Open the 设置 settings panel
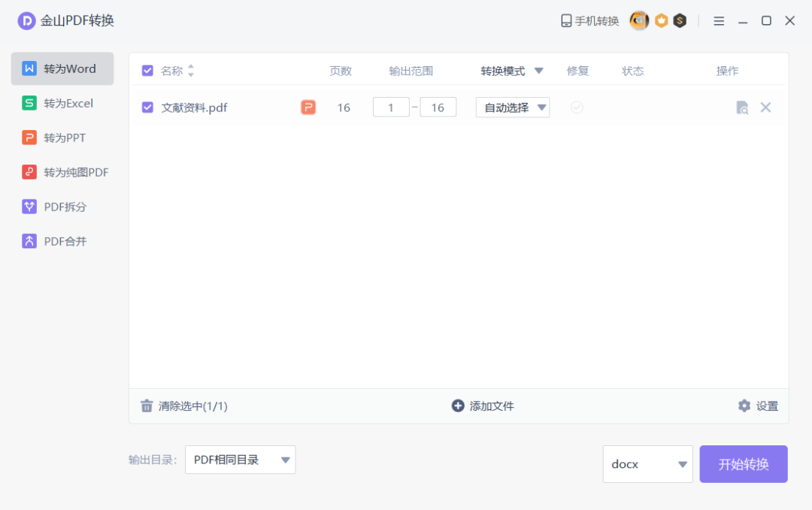The width and height of the screenshot is (812, 510). tap(758, 405)
